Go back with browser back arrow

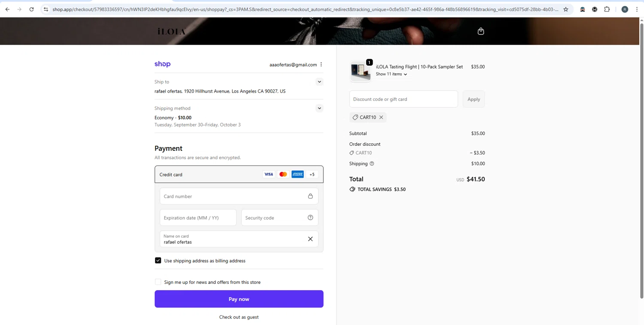(7, 9)
